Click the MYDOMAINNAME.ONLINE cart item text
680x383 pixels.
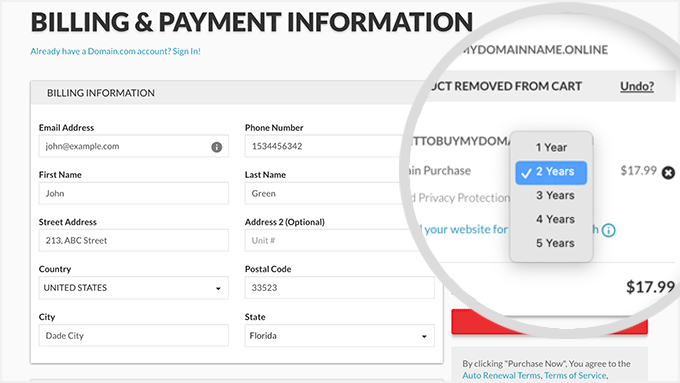click(534, 50)
